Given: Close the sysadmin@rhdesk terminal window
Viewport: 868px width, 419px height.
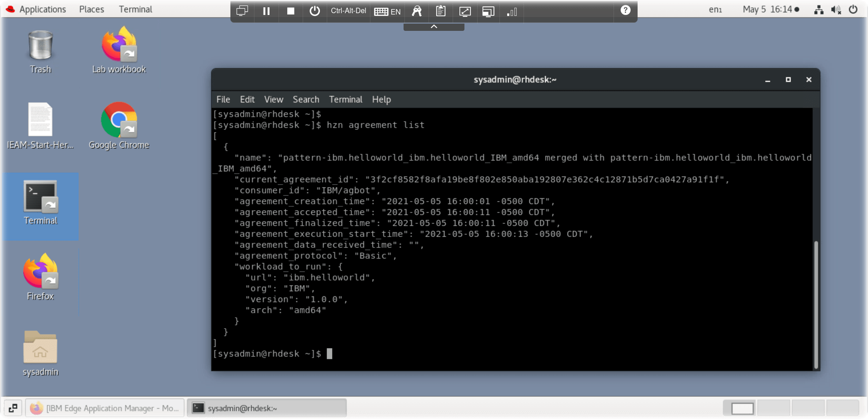Looking at the screenshot, I should [x=808, y=79].
